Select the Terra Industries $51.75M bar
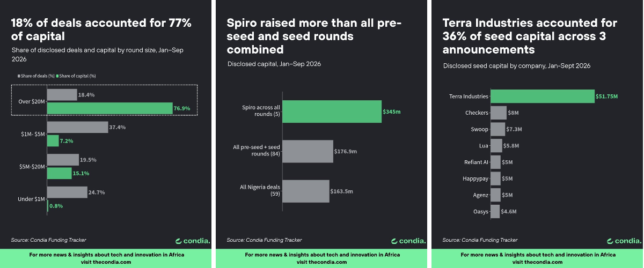The image size is (644, 268). click(x=543, y=96)
